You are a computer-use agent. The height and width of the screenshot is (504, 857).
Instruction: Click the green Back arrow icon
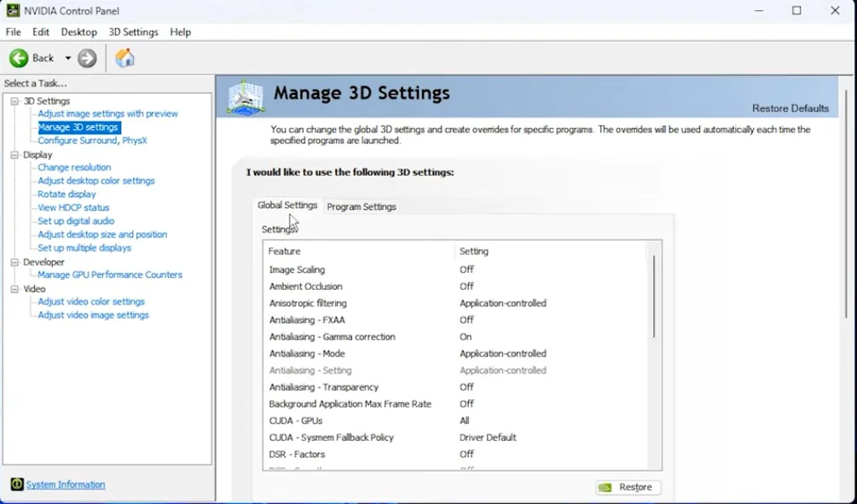point(19,58)
